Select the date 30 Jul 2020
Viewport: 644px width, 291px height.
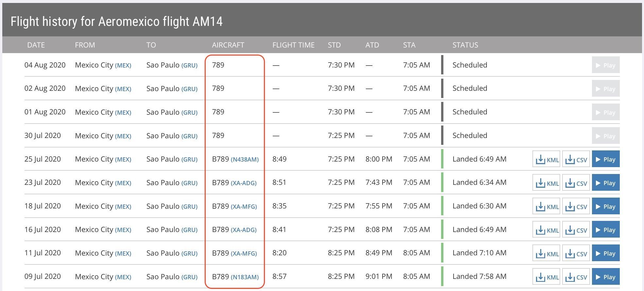coord(43,135)
